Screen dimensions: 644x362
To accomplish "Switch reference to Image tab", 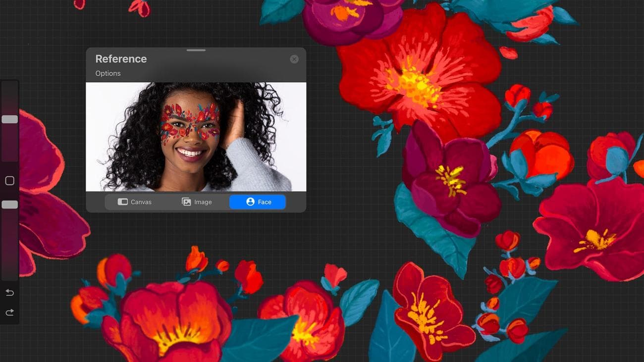I will 197,202.
